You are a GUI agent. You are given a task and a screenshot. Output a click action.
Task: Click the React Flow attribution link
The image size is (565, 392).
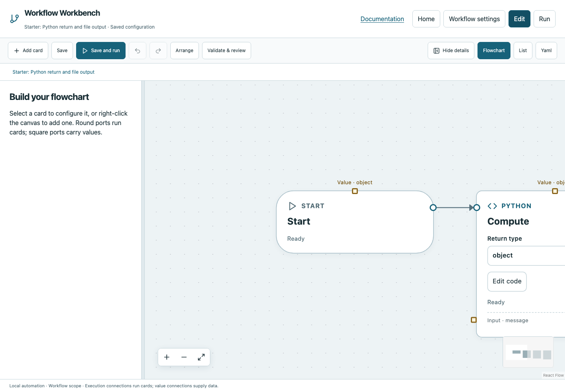[x=553, y=375]
